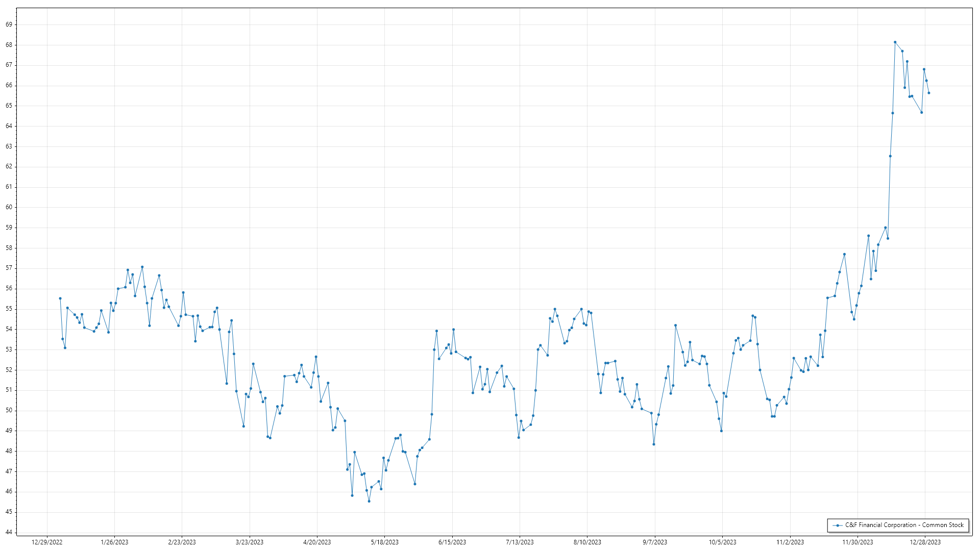This screenshot has width=980, height=551.
Task: Click the 6/15/2023 x-axis date label
Action: (452, 542)
